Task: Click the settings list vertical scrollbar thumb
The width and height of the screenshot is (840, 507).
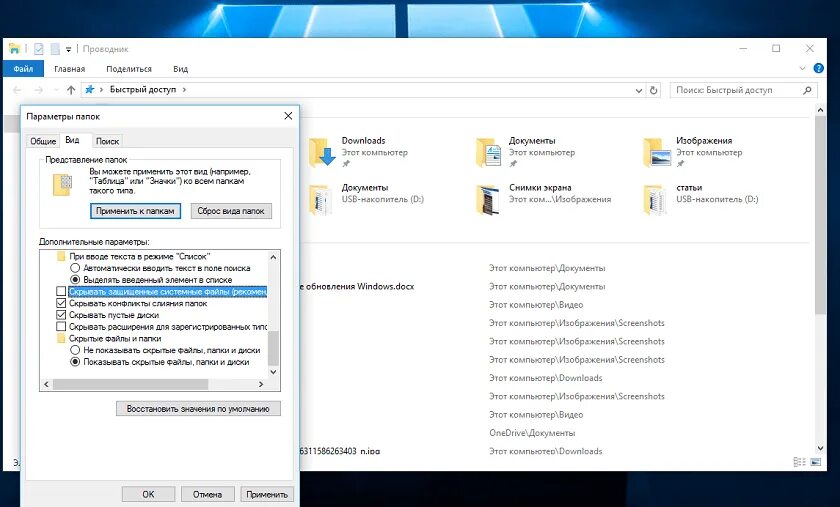Action: 273,348
